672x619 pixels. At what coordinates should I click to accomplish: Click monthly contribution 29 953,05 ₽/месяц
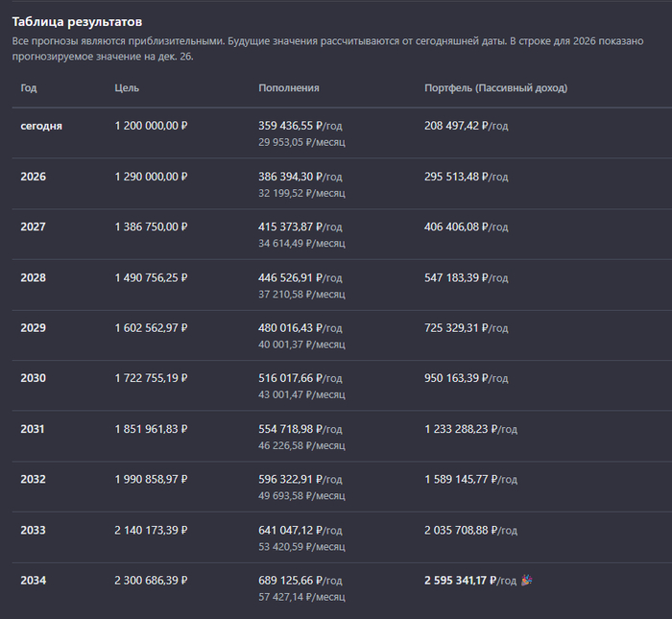click(301, 142)
